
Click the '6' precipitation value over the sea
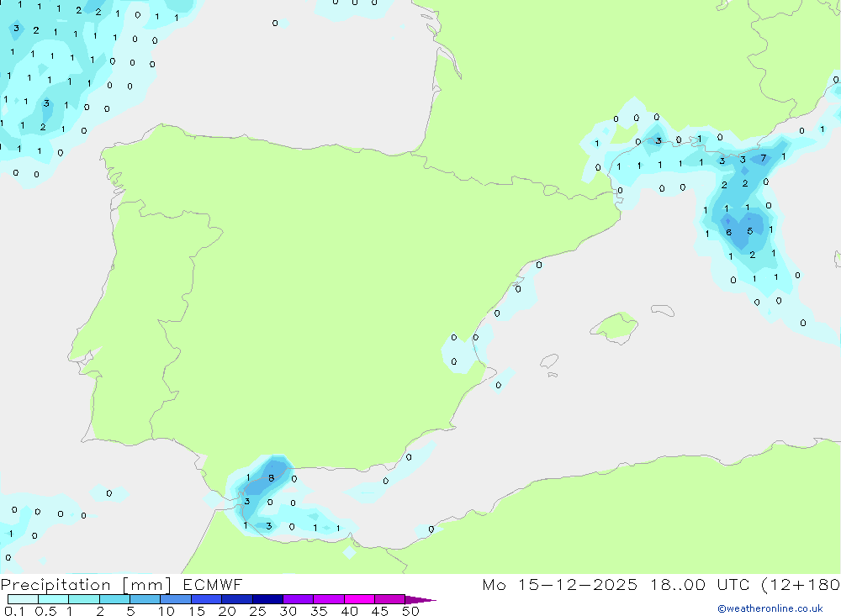point(729,232)
